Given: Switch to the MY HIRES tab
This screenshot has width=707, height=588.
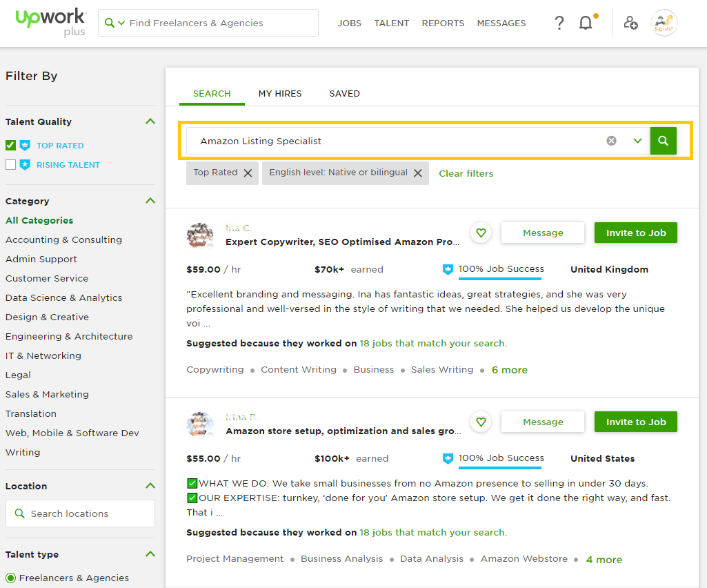Looking at the screenshot, I should point(280,93).
